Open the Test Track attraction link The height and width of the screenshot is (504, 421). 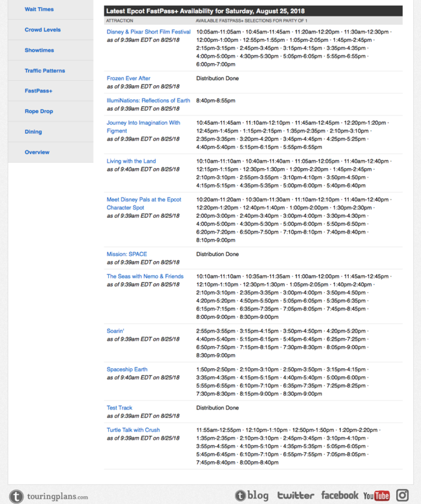coord(119,408)
